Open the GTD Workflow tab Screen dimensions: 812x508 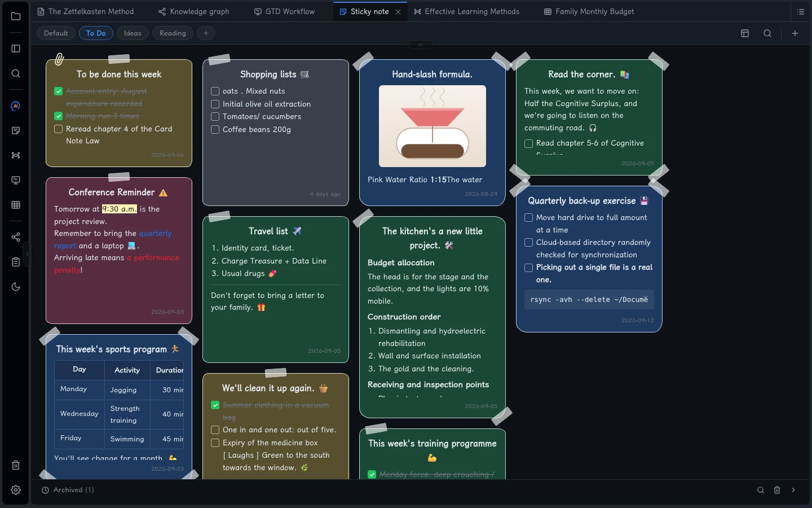tap(284, 11)
